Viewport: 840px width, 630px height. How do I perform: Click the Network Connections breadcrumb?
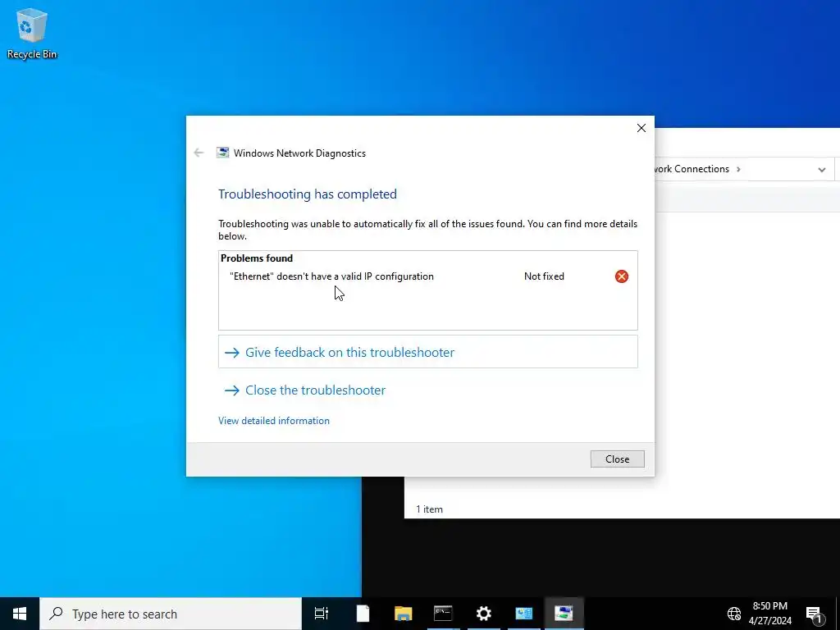coord(692,169)
